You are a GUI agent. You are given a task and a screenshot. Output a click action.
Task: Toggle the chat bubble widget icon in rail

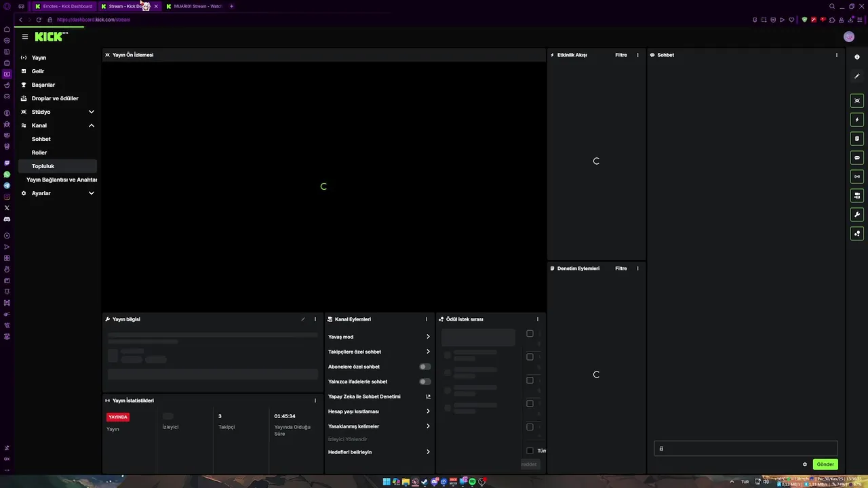857,157
